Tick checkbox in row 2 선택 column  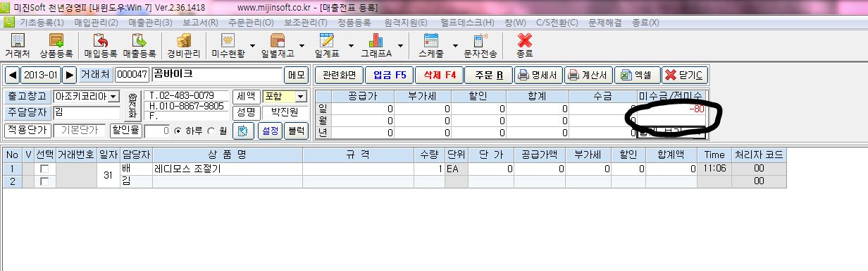pos(44,181)
